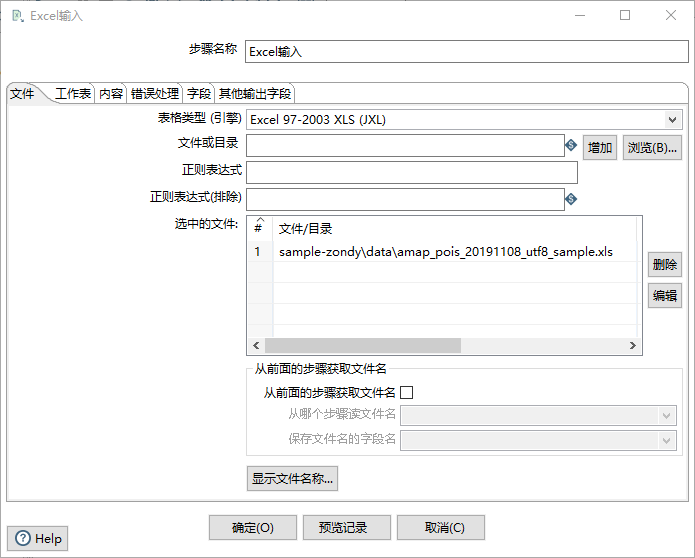Click the 步骤名称 input field
Screen dimensions: 695x558
[x=467, y=52]
